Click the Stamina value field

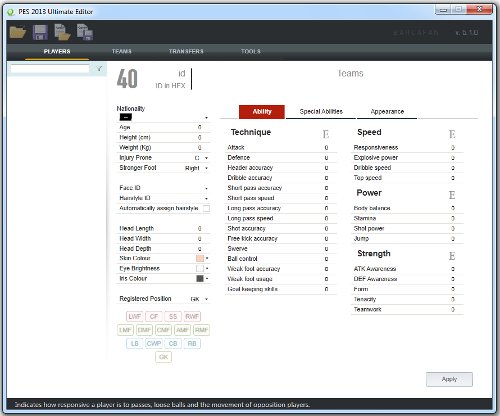[x=453, y=218]
